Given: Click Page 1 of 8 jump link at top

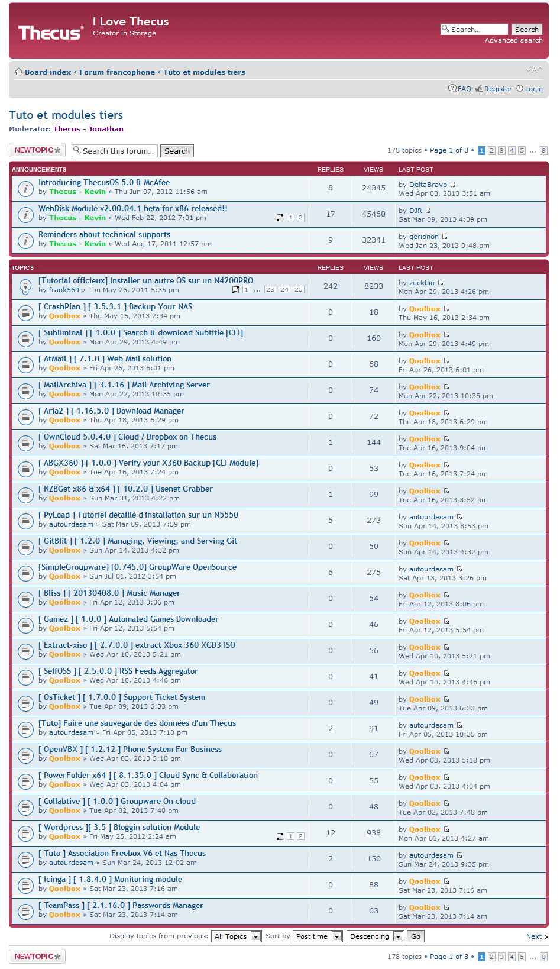Looking at the screenshot, I should click(x=449, y=150).
